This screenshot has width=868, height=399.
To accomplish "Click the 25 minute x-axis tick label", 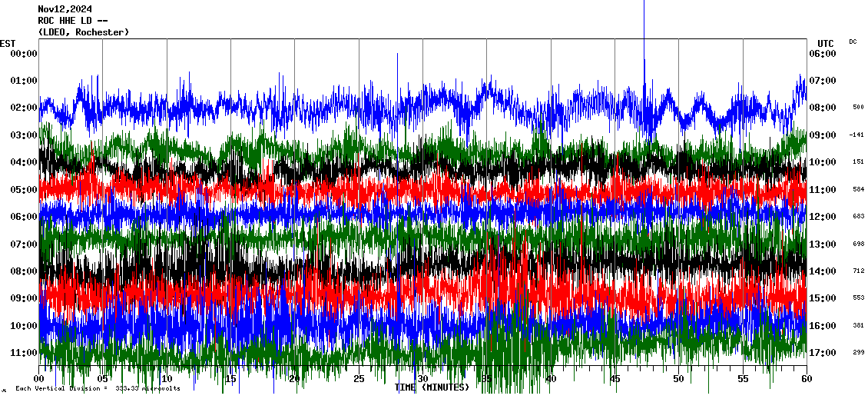I will click(x=359, y=379).
